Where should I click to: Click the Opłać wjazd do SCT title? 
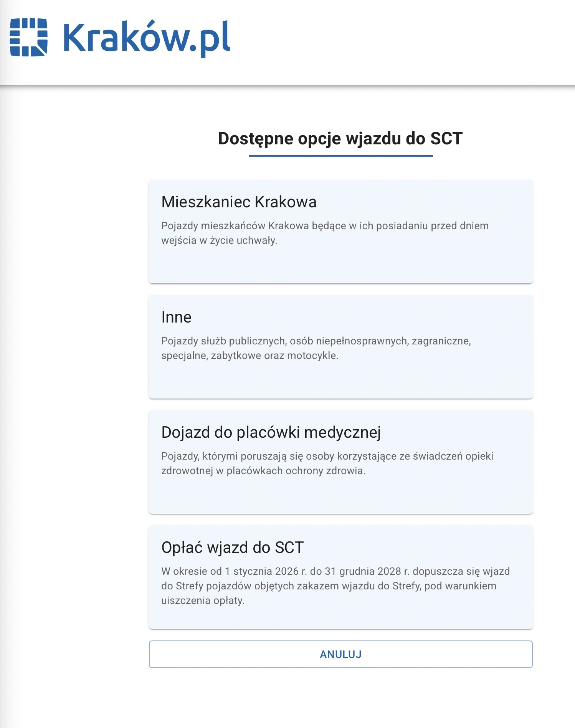[232, 548]
